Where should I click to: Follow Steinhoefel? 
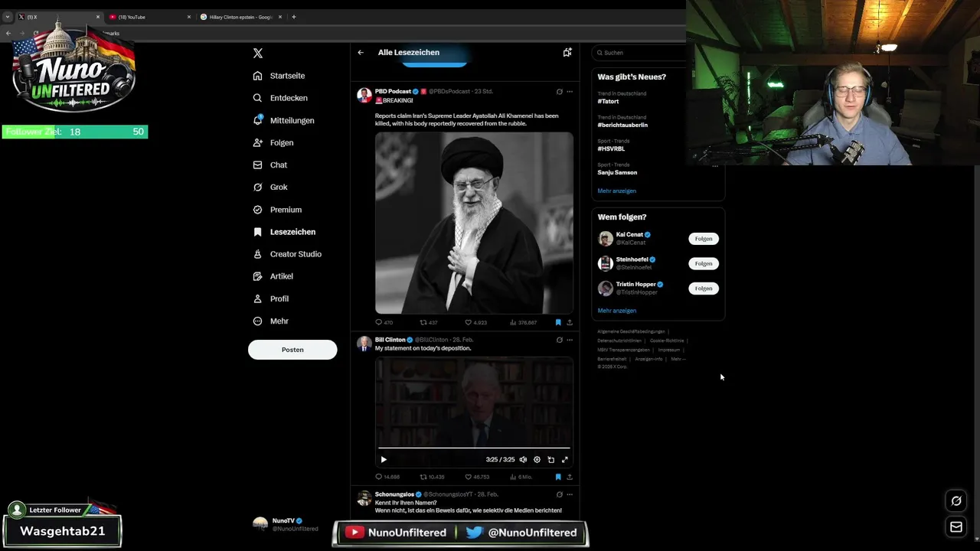pyautogui.click(x=704, y=263)
